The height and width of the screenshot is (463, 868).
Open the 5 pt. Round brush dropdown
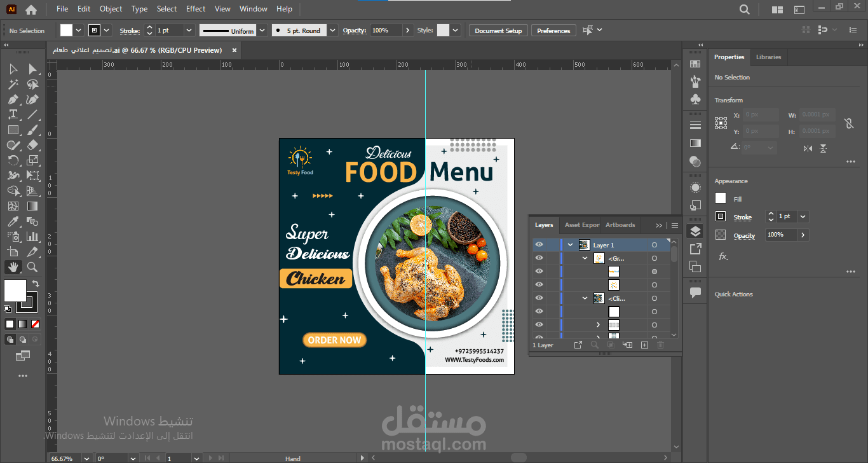point(333,31)
